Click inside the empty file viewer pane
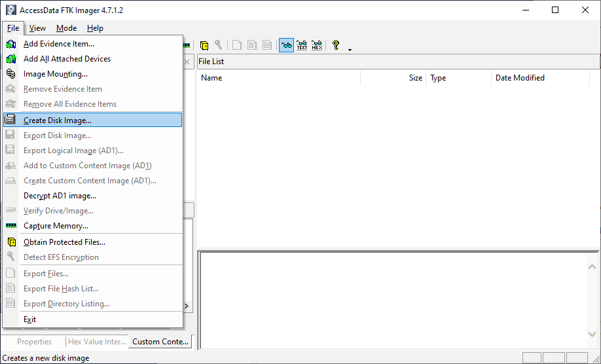601x364 pixels. coord(393,300)
